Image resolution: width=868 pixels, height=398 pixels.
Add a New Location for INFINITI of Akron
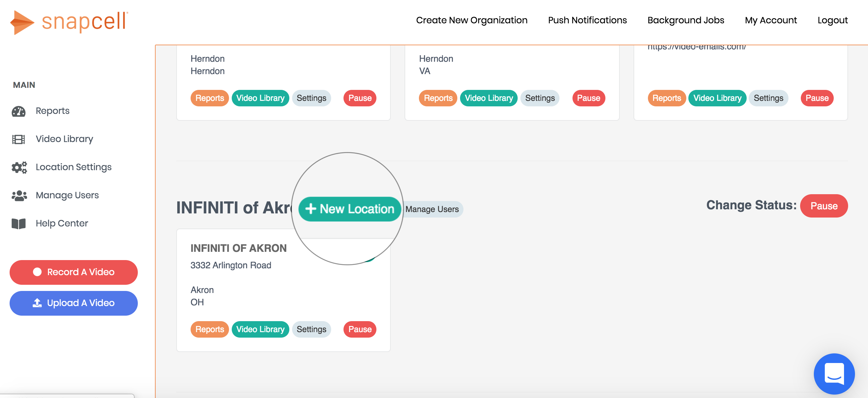[350, 209]
